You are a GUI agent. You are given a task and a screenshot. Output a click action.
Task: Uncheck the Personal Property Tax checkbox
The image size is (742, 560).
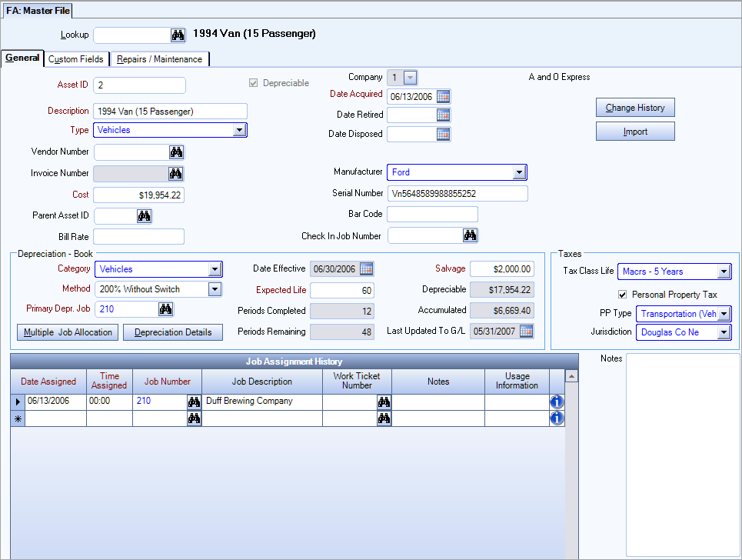[x=622, y=292]
